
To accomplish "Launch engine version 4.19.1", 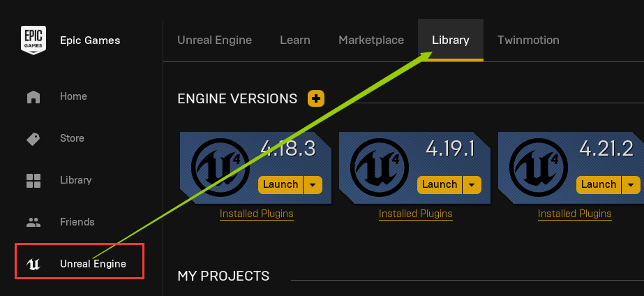I will (x=440, y=184).
